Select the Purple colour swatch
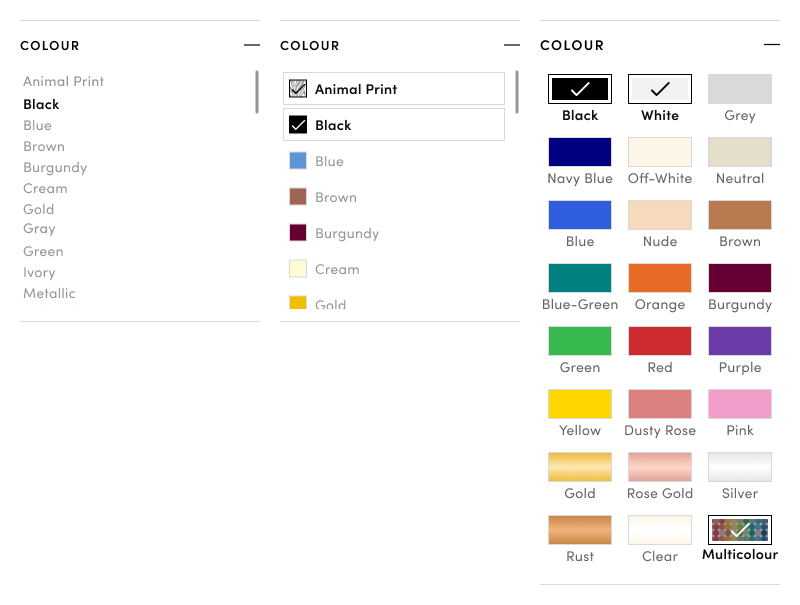 740,341
